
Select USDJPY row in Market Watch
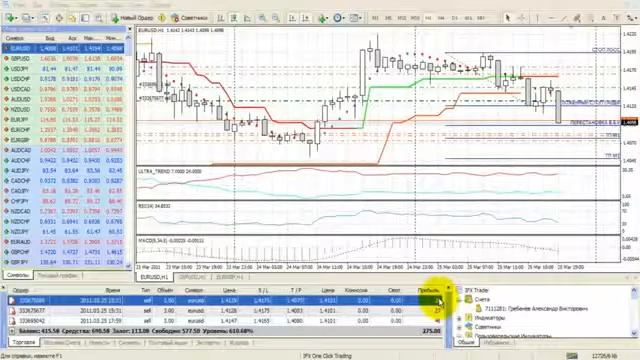coord(63,69)
